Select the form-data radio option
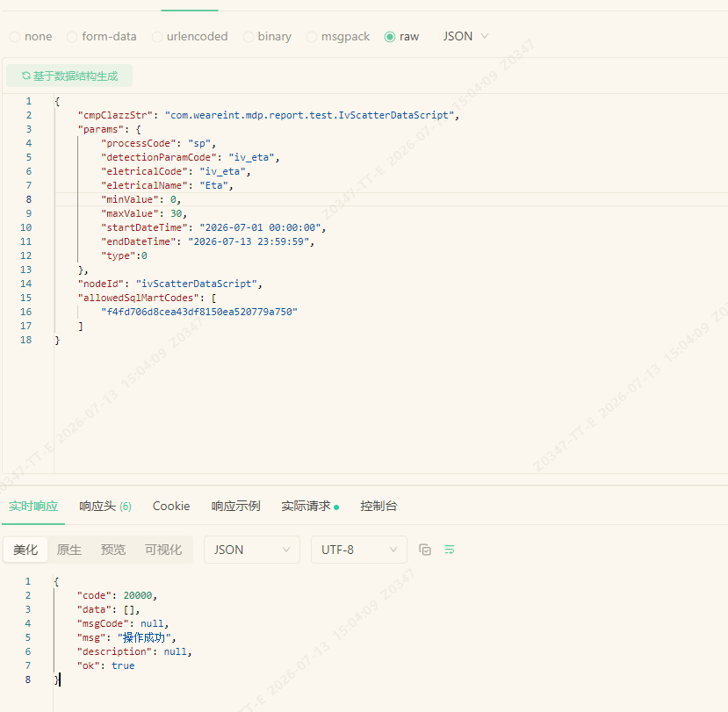This screenshot has width=728, height=712. click(x=102, y=37)
